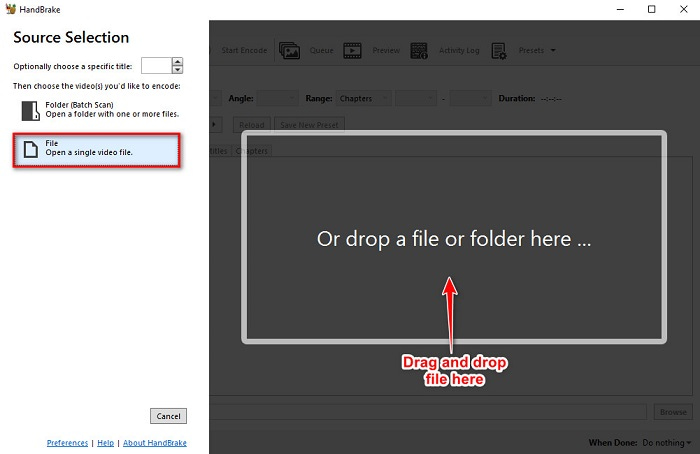Maximize the HandBrake window
Viewport: 700px width, 454px height.
coord(651,9)
